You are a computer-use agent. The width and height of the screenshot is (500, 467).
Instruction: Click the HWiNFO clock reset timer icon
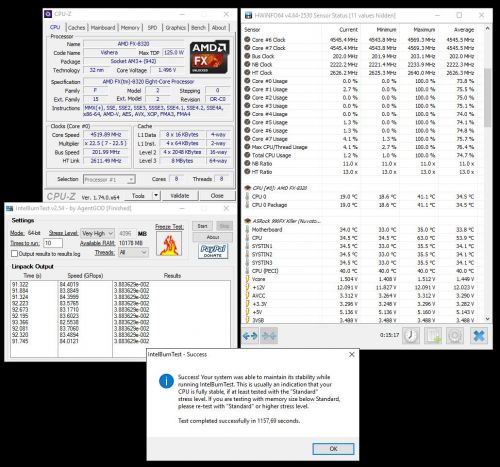click(411, 335)
